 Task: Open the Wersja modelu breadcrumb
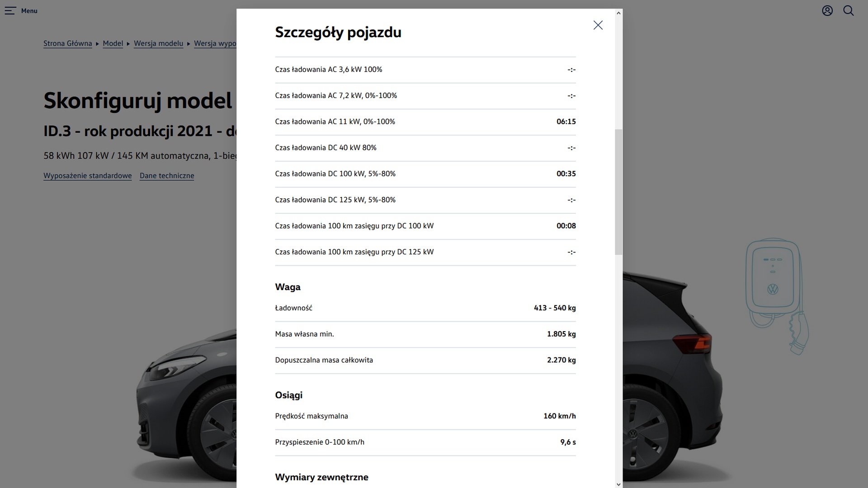point(158,43)
